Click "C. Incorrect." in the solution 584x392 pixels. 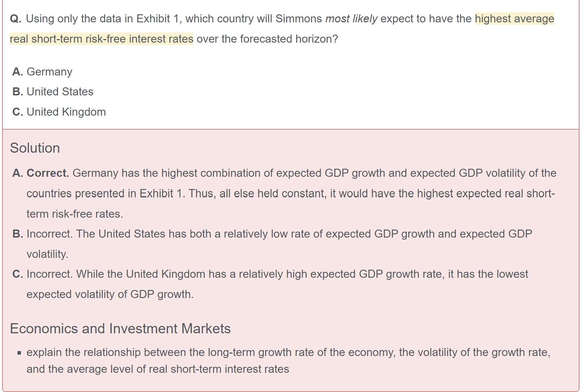coord(43,274)
